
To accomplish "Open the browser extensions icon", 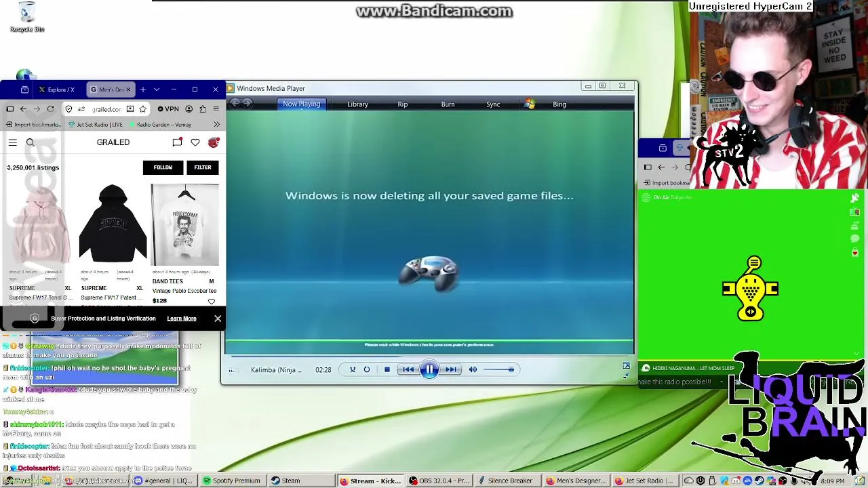I will (203, 109).
